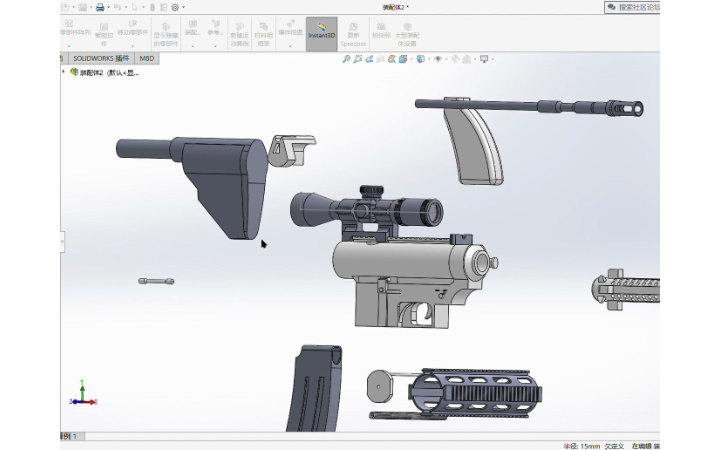Open the Options gear dropdown arrow
This screenshot has width=720, height=450.
(x=184, y=7)
